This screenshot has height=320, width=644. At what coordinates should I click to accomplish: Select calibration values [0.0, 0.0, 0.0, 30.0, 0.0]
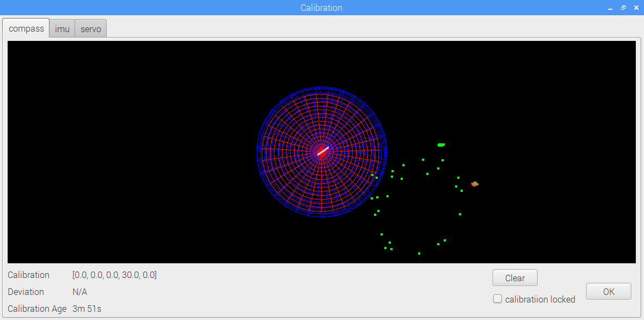point(114,275)
